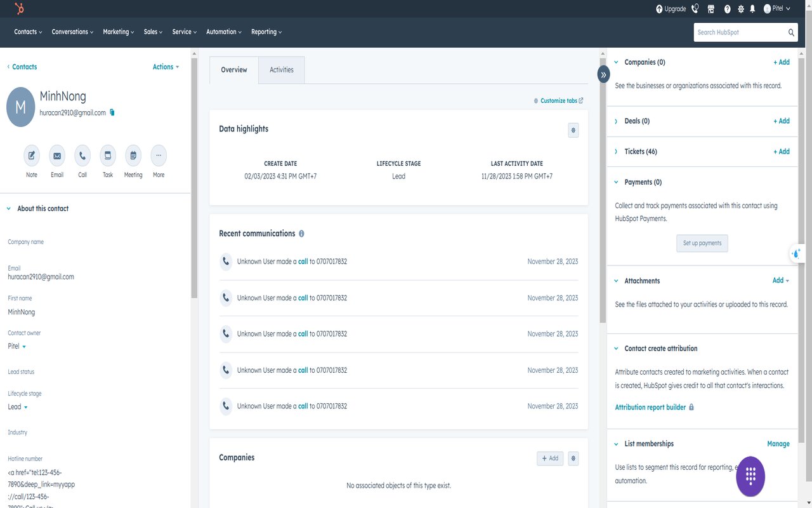
Task: Add a deal via + Add
Action: coord(782,121)
